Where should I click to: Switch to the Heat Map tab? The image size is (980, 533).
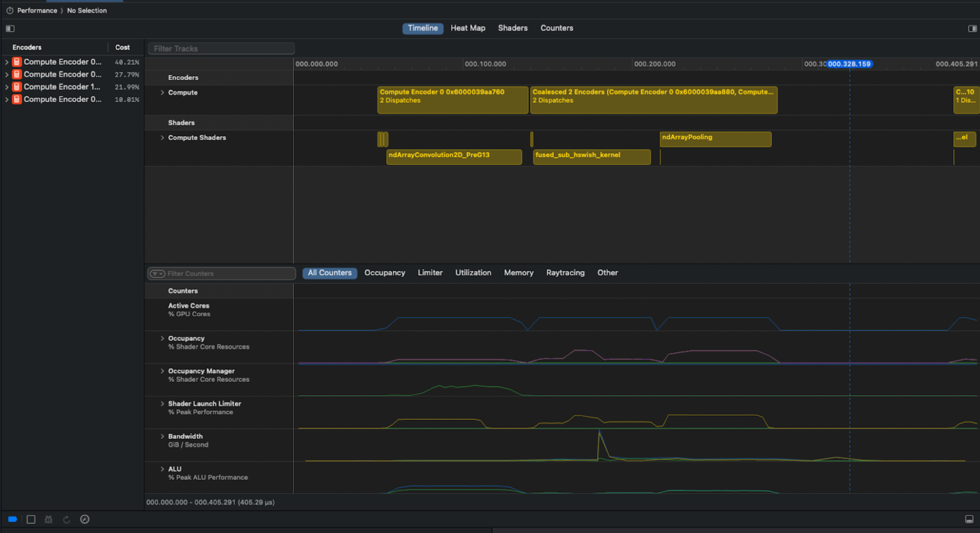[x=468, y=28]
